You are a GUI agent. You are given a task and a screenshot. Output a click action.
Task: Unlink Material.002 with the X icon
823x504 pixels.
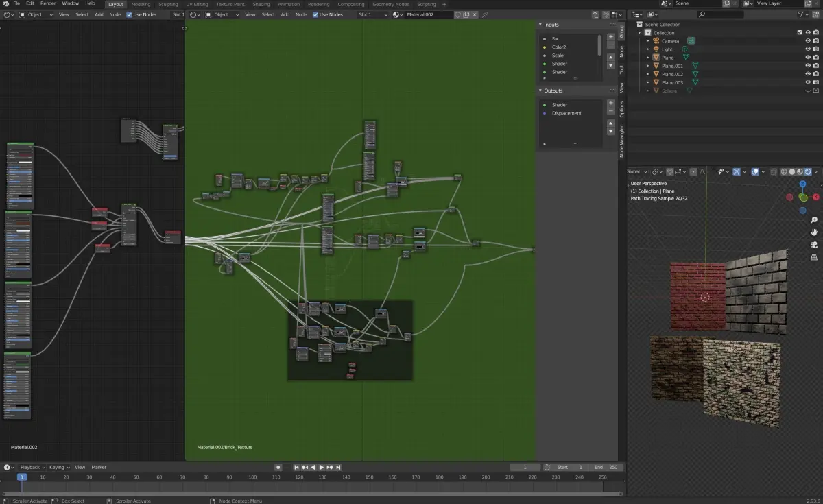(x=475, y=14)
